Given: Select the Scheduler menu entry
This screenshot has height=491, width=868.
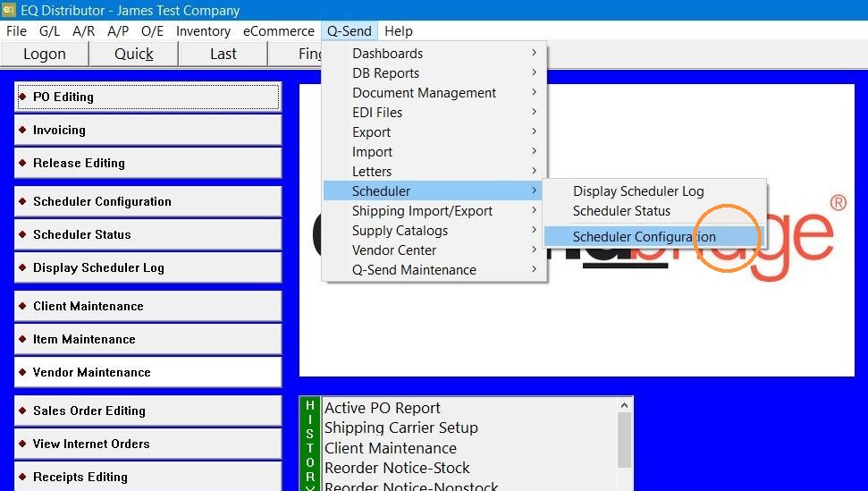Looking at the screenshot, I should tap(434, 191).
